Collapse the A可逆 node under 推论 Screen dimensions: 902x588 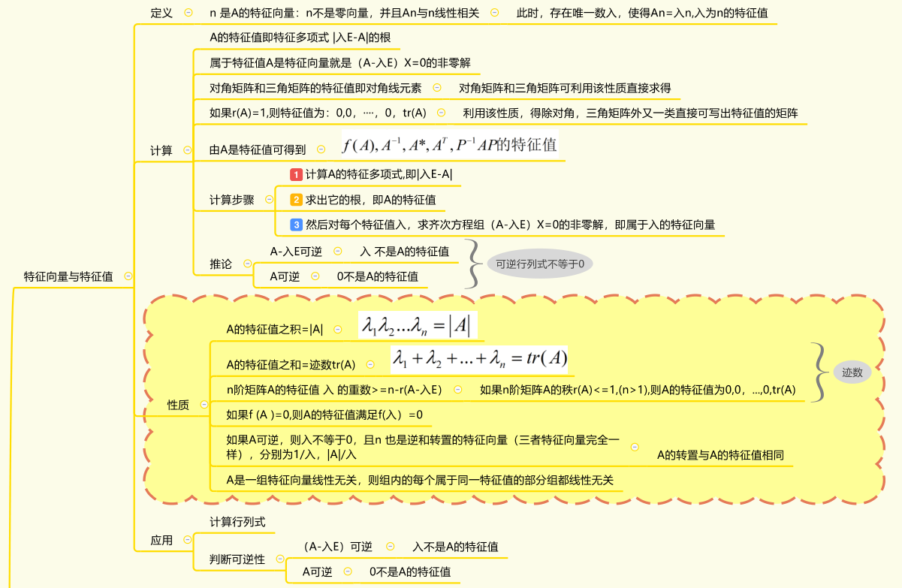point(315,276)
